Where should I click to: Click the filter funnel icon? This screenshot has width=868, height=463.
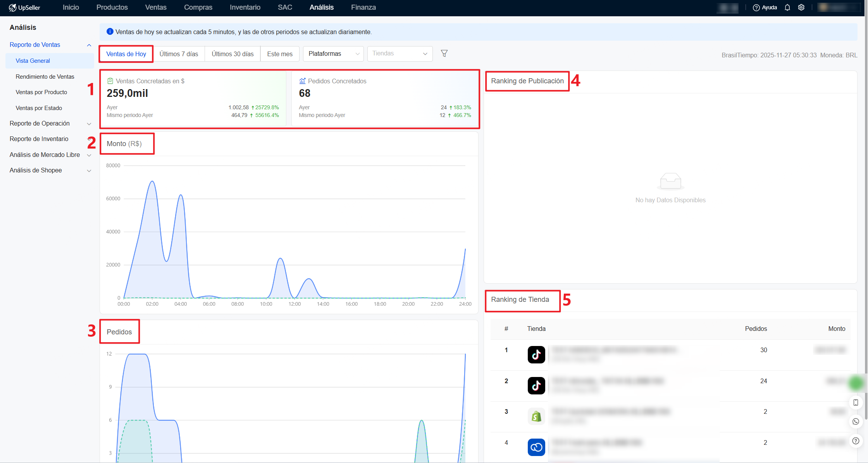tap(444, 53)
